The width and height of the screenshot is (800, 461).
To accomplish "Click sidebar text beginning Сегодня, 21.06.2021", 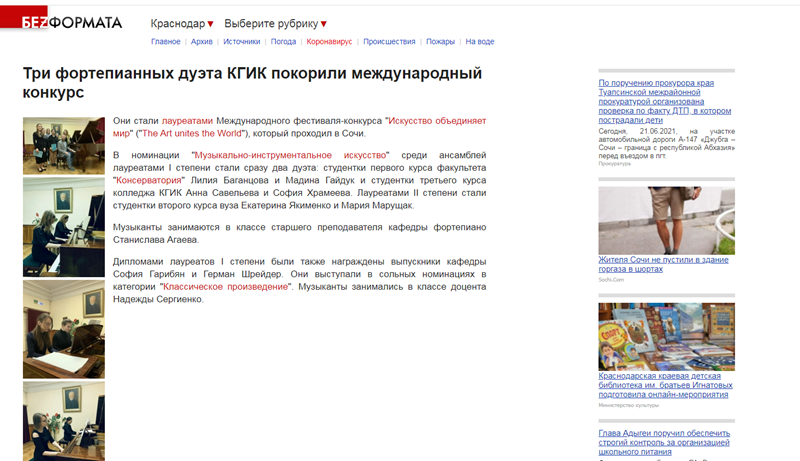I will pyautogui.click(x=666, y=143).
